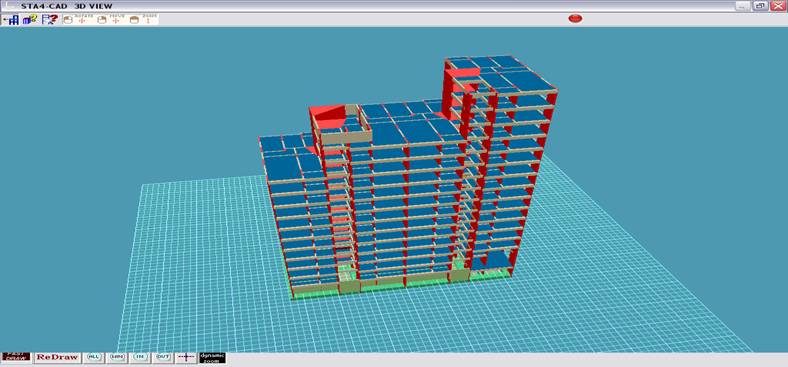This screenshot has height=367, width=788.
Task: Click the crosshair pan icon
Action: (x=186, y=357)
